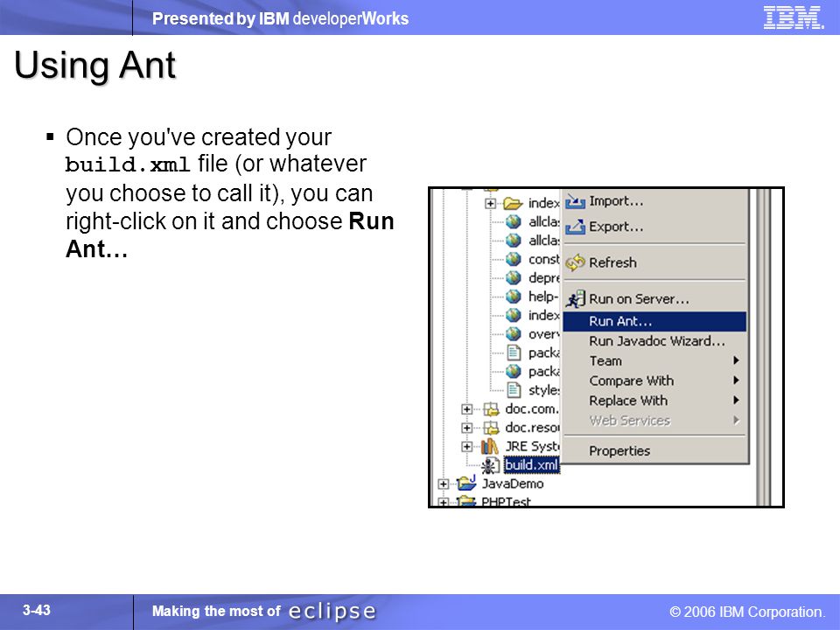
Task: Click the Export arrow icon
Action: [576, 227]
